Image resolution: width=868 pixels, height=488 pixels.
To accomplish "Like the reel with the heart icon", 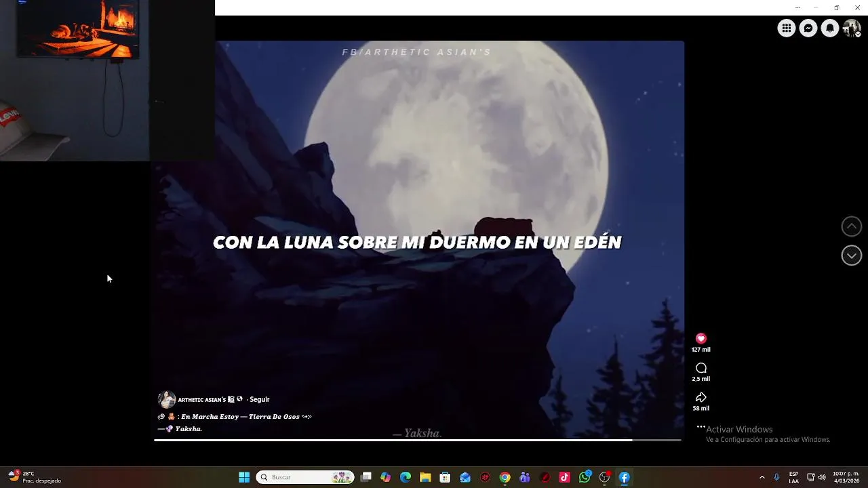I will [x=701, y=338].
